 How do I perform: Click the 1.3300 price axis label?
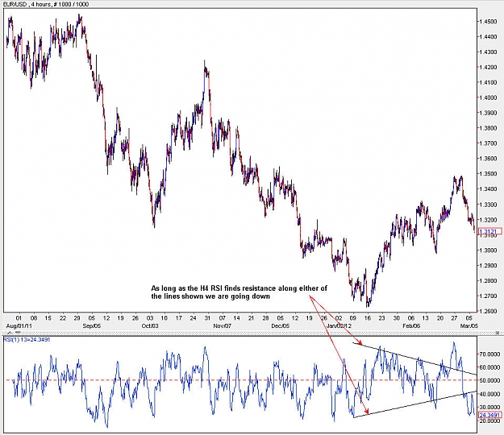pyautogui.click(x=488, y=205)
